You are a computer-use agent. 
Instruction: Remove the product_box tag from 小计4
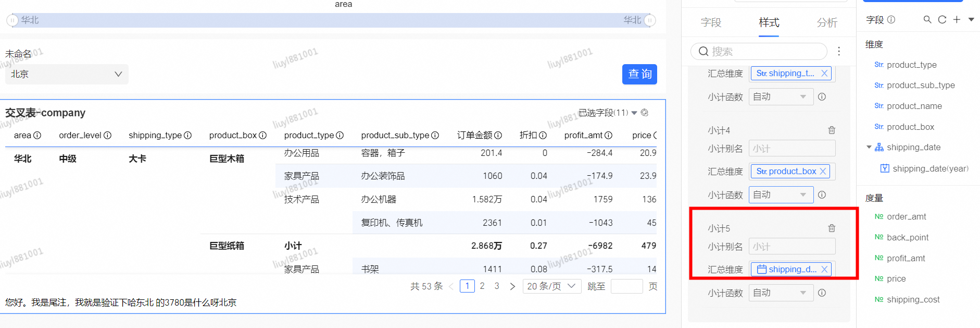click(823, 171)
